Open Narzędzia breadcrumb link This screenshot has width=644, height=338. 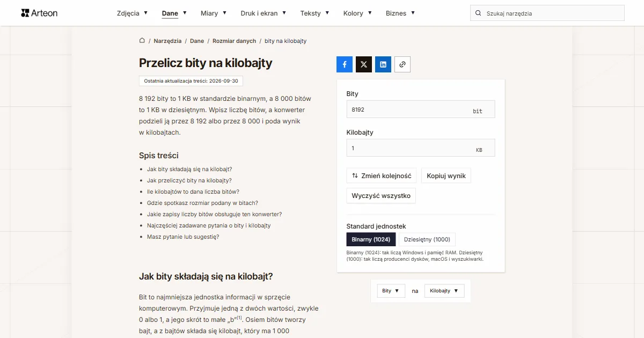(x=167, y=41)
